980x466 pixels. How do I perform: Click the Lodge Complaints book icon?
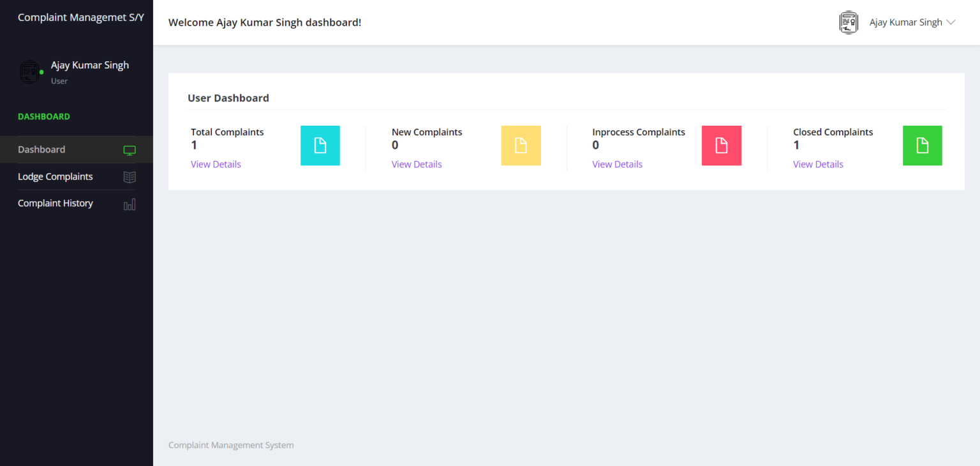[x=130, y=176]
